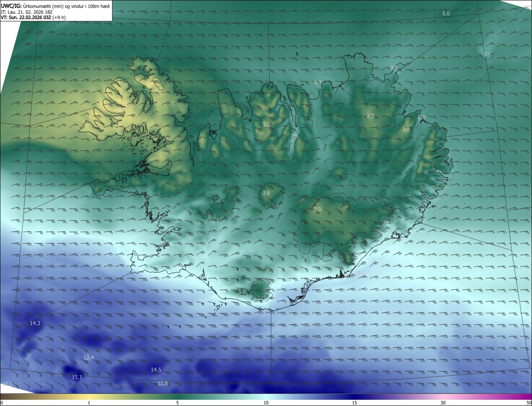Select the 15 tick label on the colour scale
Screen dimensions: 532x406
[355, 403]
